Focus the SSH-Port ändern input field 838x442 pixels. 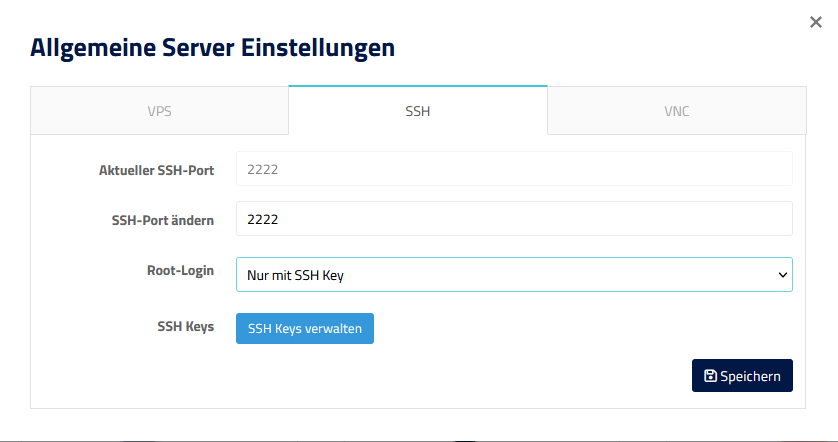pos(514,219)
